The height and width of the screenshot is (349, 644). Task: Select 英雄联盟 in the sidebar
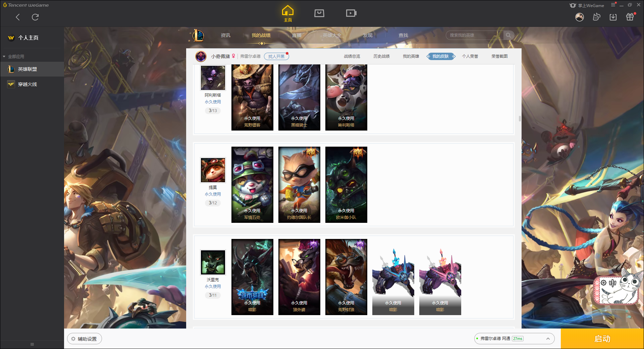click(32, 69)
